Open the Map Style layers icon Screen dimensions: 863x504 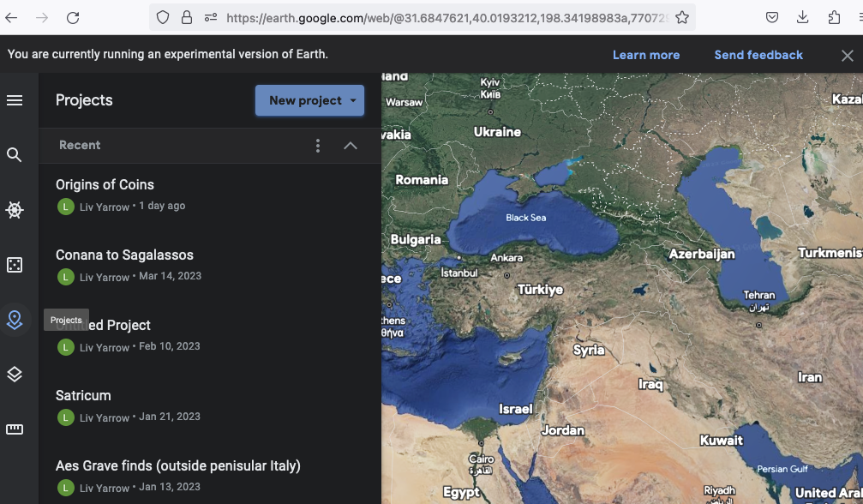[15, 375]
